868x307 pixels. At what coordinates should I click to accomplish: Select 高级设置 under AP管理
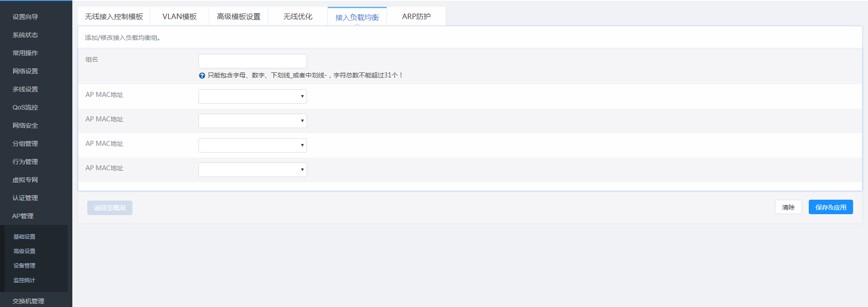click(x=24, y=251)
